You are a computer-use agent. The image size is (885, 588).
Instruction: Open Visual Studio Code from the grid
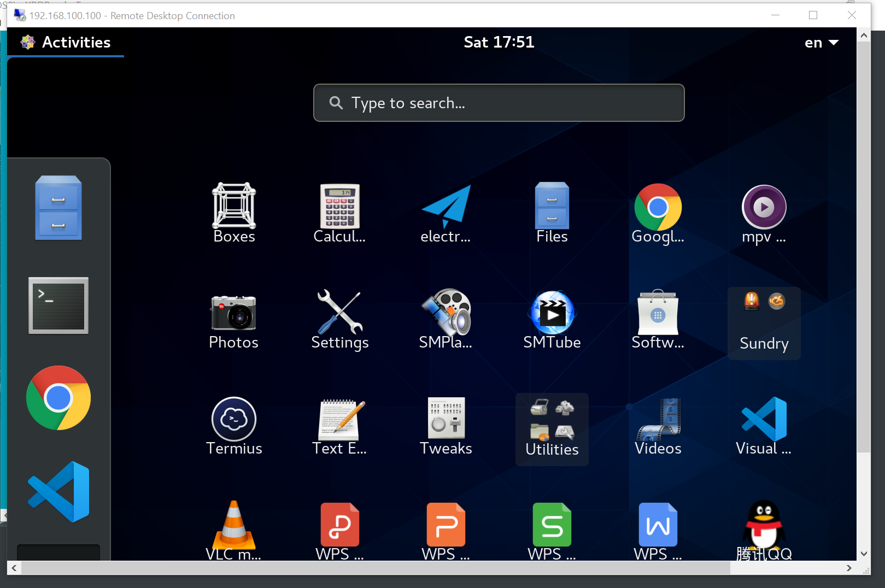[x=764, y=425]
